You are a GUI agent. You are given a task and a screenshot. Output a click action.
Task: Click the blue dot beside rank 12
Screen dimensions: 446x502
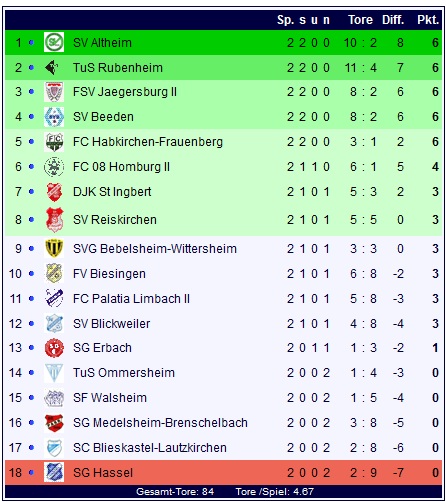click(31, 323)
